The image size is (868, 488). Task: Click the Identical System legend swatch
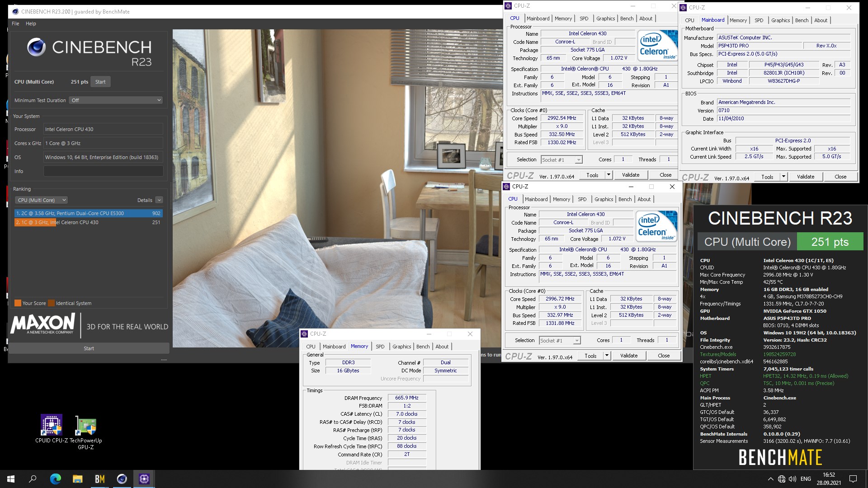pos(51,303)
